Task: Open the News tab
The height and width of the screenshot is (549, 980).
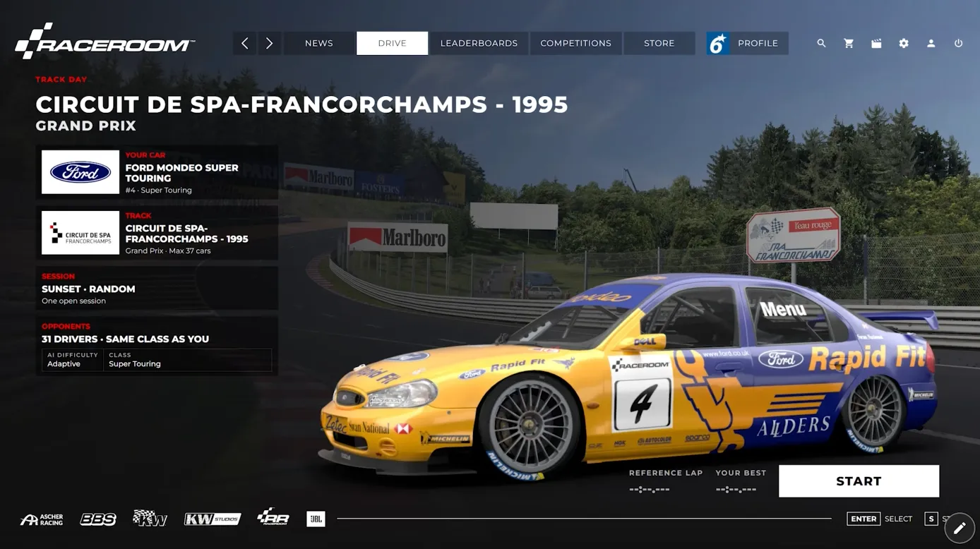Action: coord(319,43)
